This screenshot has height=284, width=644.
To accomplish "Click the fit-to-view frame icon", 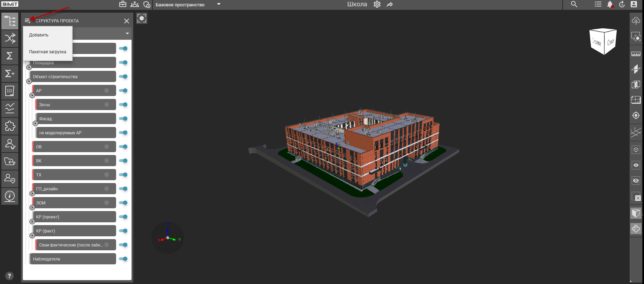I will [142, 19].
